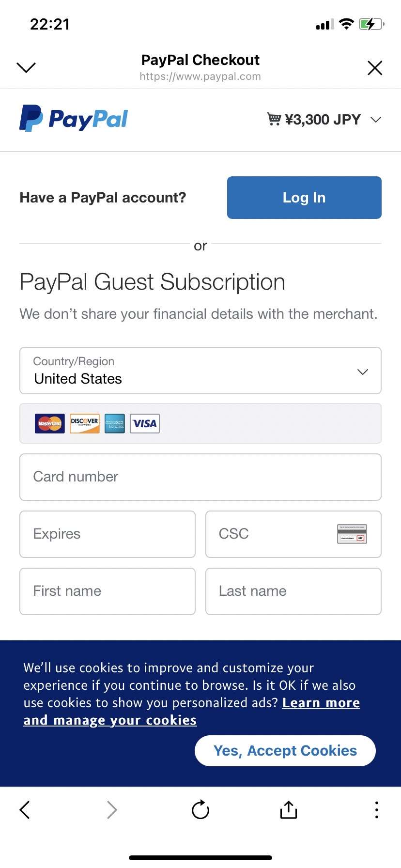Open the Country/Region dropdown

(200, 371)
